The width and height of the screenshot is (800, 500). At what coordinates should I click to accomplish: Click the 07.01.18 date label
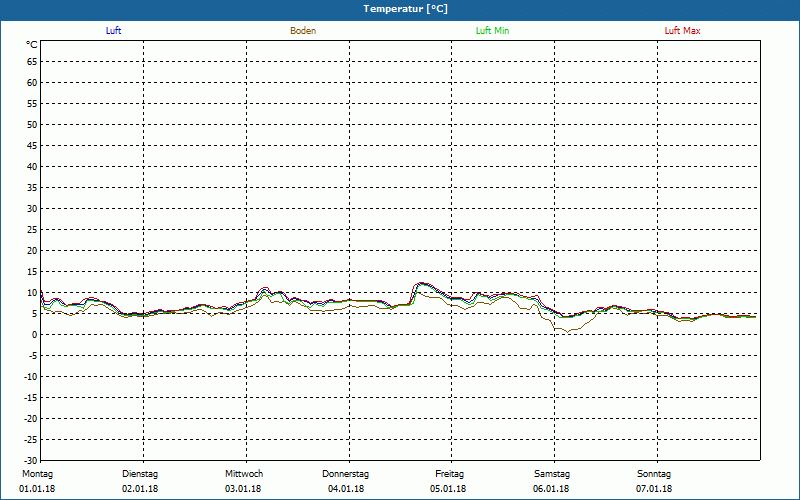[x=654, y=489]
